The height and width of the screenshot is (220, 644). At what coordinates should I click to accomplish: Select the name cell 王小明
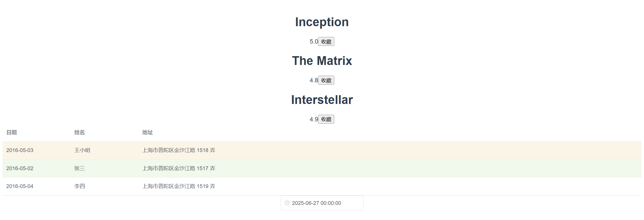82,150
